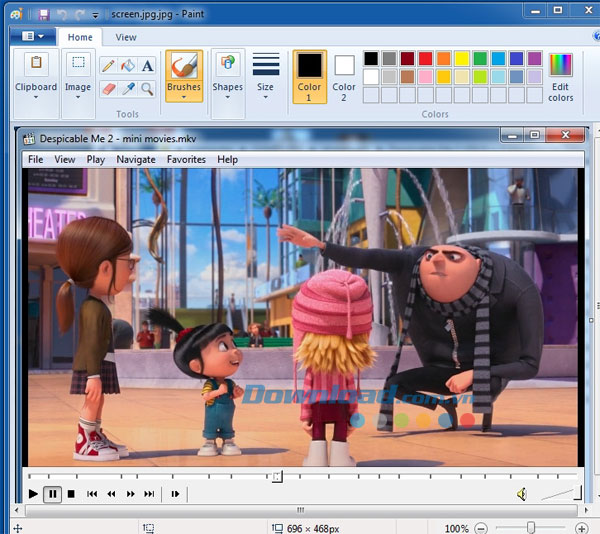Image resolution: width=600 pixels, height=534 pixels.
Task: Click the Undo arrow in the title bar
Action: click(62, 15)
